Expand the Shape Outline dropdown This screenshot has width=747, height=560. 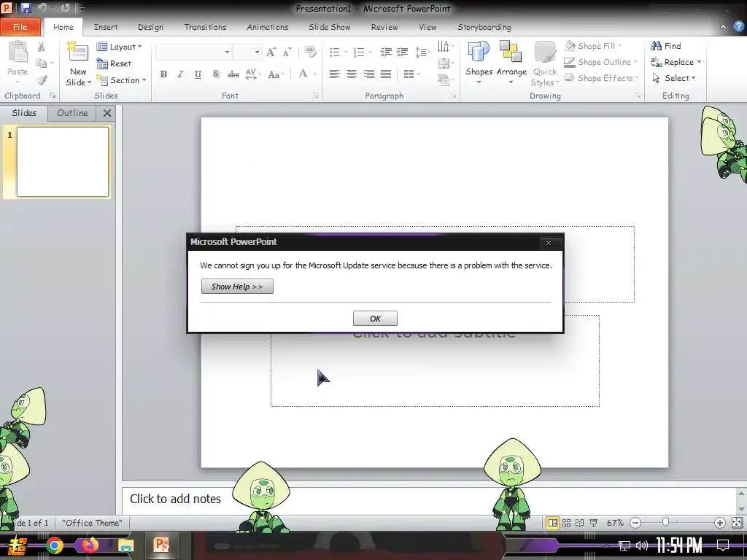coord(635,62)
